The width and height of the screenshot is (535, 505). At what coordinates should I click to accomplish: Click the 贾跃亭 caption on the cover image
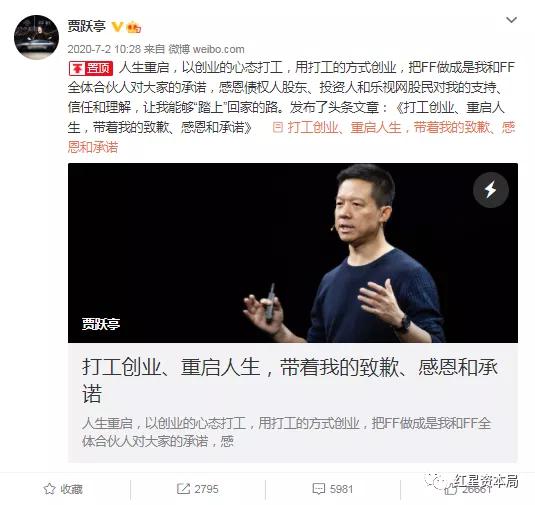[101, 324]
